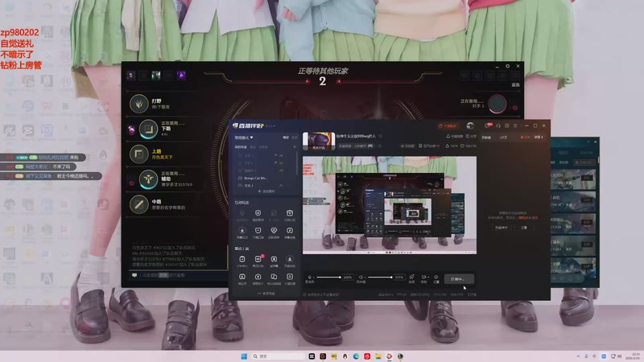Open File Explorer from the taskbar
The height and width of the screenshot is (362, 644).
[x=378, y=356]
